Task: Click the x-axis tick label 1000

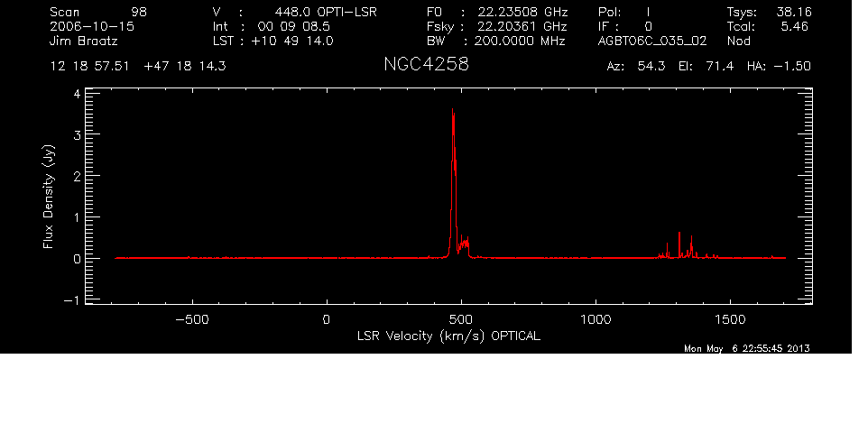Action: (596, 319)
